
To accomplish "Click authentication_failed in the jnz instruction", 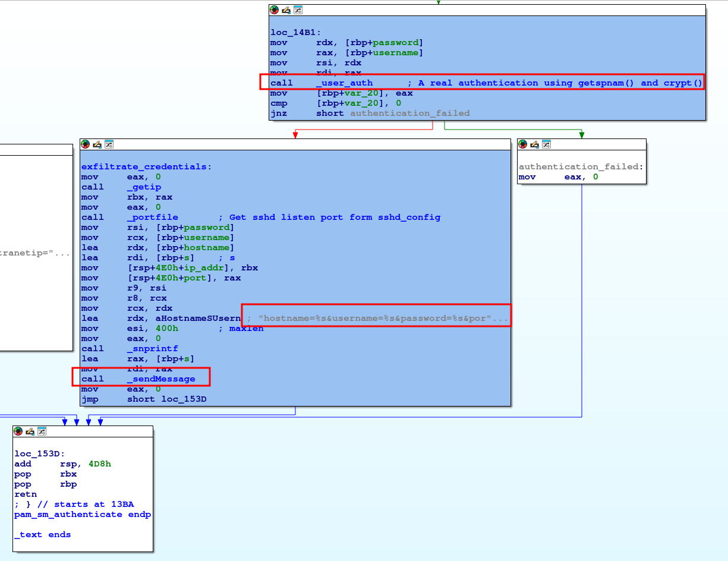I will [x=410, y=114].
